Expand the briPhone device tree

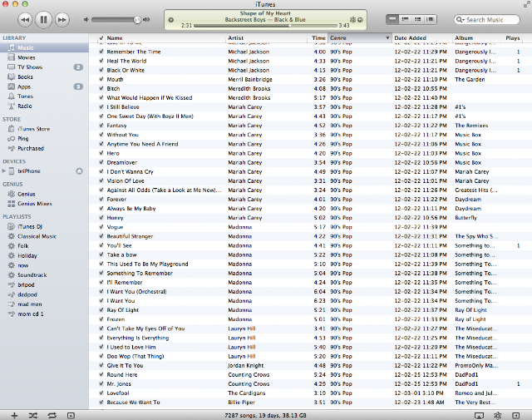[3, 170]
